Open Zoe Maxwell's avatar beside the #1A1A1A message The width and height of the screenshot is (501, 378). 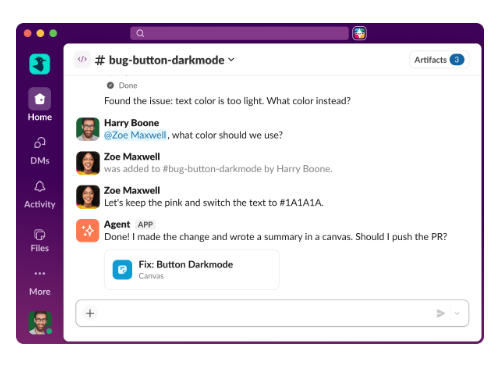[88, 197]
